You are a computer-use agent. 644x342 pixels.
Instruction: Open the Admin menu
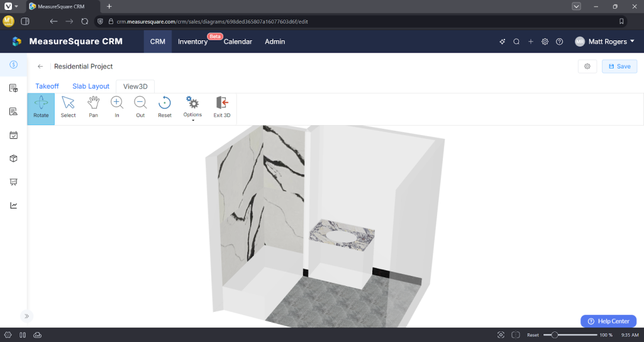pyautogui.click(x=275, y=41)
